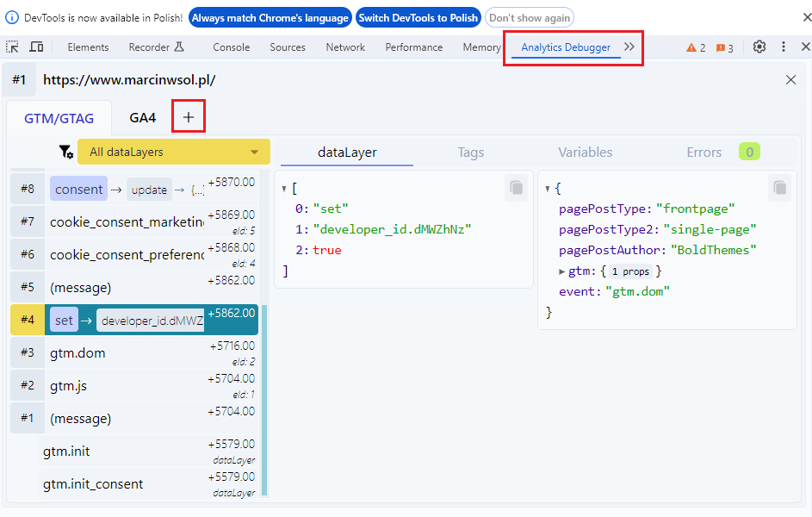Select event #3 gtm.dom
Screen dimensions: 812x517
point(134,352)
